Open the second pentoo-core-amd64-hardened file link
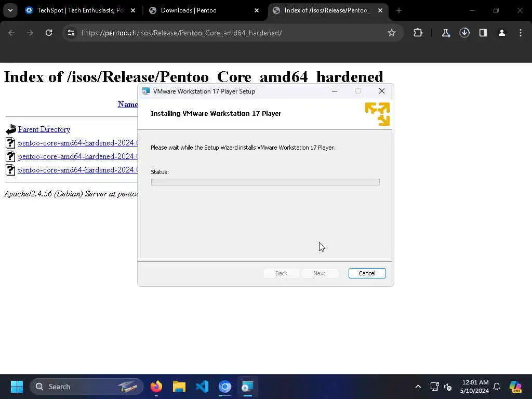Screen dimensions: 532x399 (78, 156)
